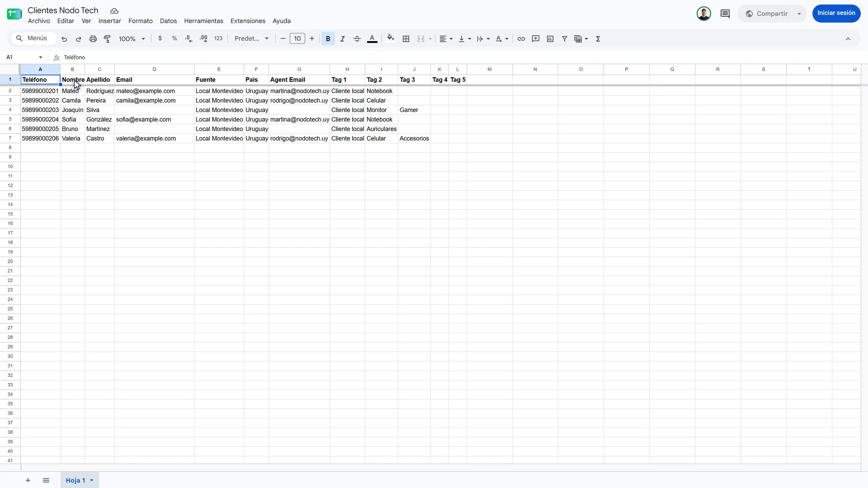Print the spreadsheet with printer icon
Image resolution: width=868 pixels, height=488 pixels.
(x=93, y=39)
